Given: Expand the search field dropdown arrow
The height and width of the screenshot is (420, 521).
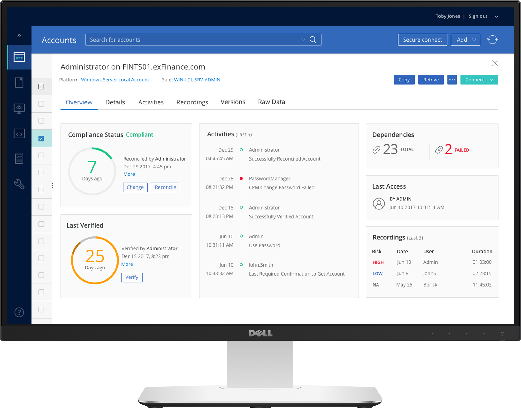Looking at the screenshot, I should pyautogui.click(x=303, y=40).
